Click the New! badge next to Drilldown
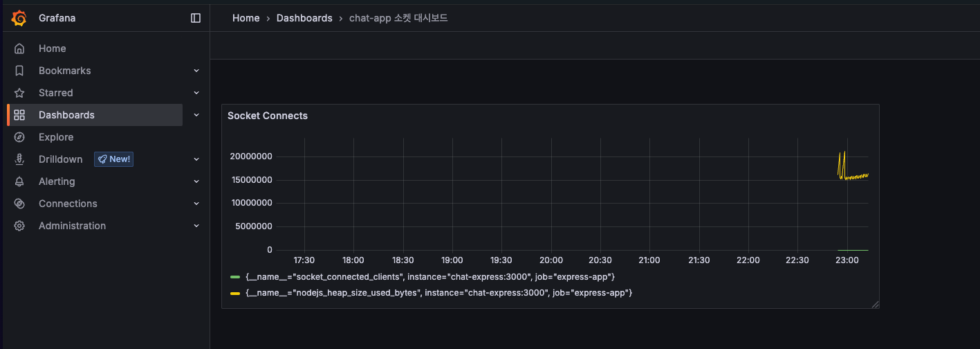The image size is (980, 349). tap(113, 159)
